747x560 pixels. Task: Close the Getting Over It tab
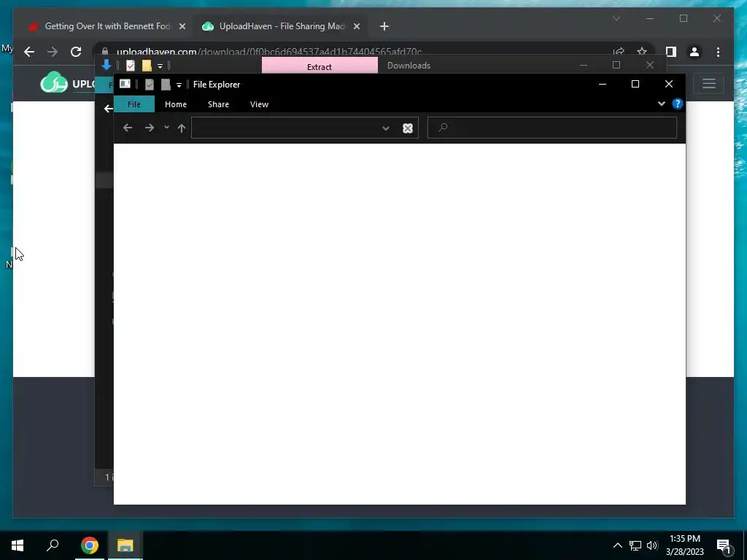pos(182,27)
